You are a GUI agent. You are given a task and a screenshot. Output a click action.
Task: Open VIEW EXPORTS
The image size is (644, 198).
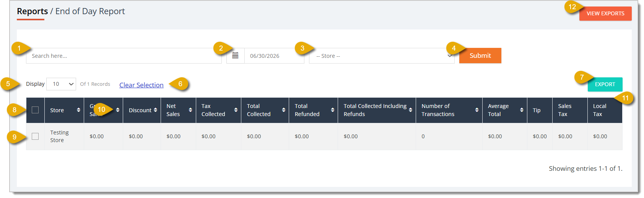pos(605,13)
